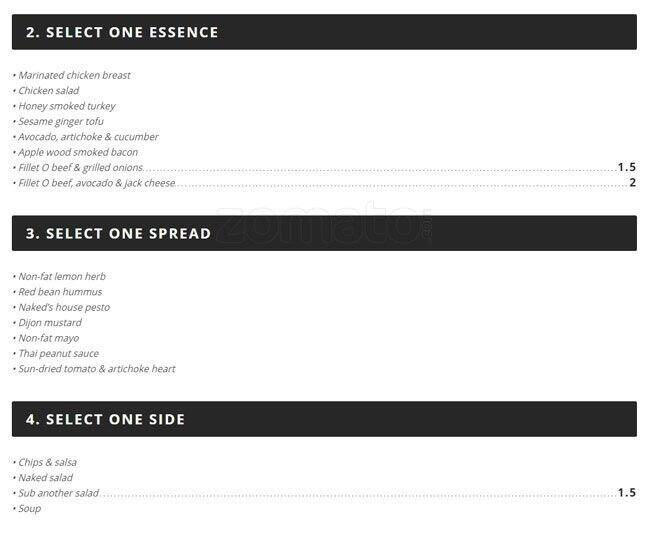The height and width of the screenshot is (538, 650).
Task: Choose Thai peanut sauce
Action: 58,354
